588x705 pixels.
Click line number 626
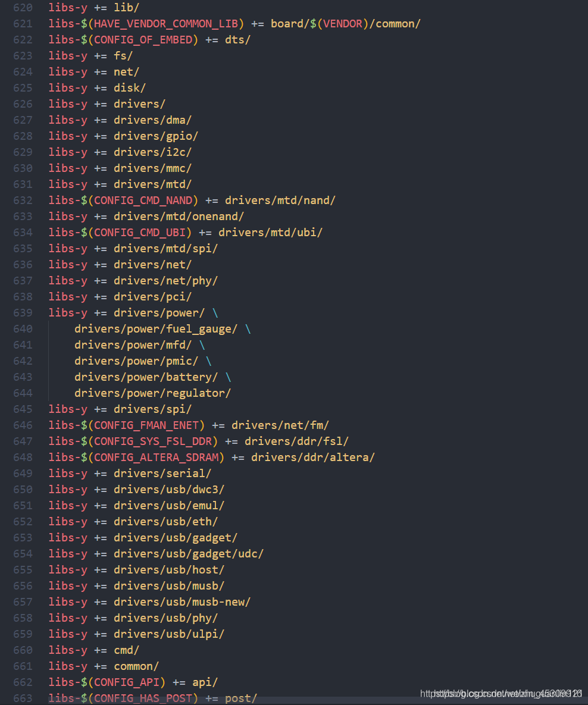pos(23,104)
